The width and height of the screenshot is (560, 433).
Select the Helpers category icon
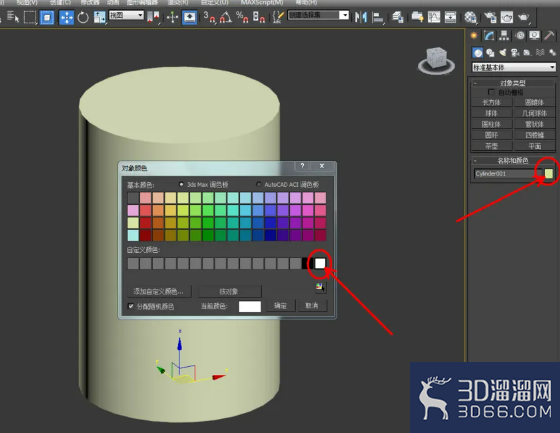click(528, 53)
